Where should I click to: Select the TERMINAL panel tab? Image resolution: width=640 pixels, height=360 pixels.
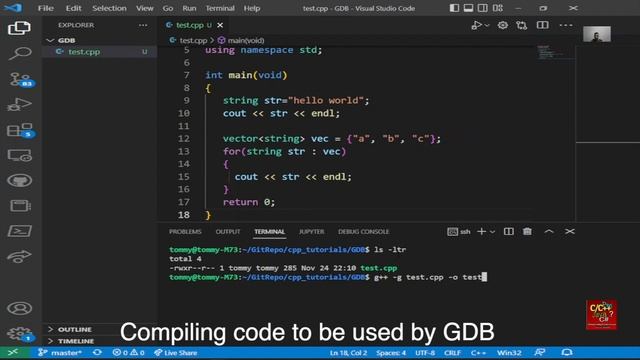pyautogui.click(x=269, y=231)
